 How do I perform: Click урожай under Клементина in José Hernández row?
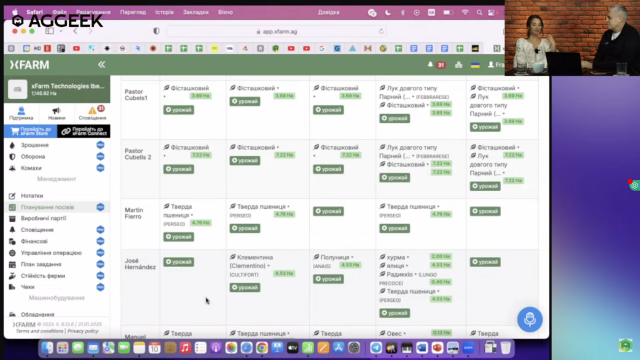(x=245, y=287)
